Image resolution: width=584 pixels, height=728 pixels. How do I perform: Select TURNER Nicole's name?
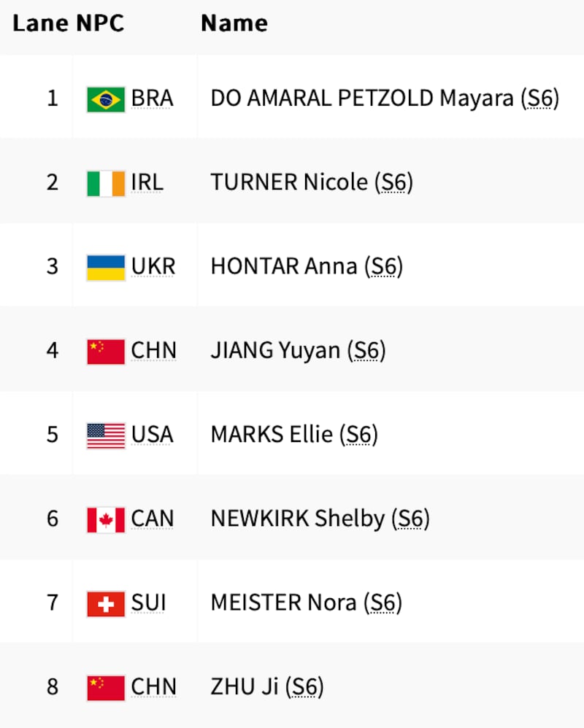[288, 182]
